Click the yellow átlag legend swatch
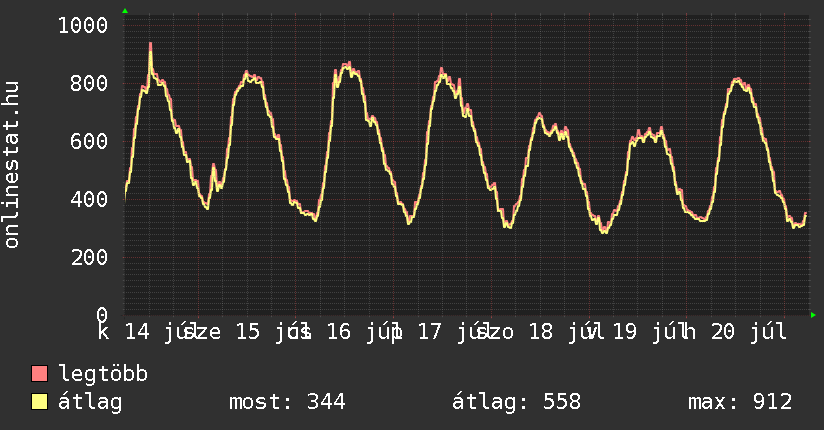824x430 pixels. coord(39,401)
